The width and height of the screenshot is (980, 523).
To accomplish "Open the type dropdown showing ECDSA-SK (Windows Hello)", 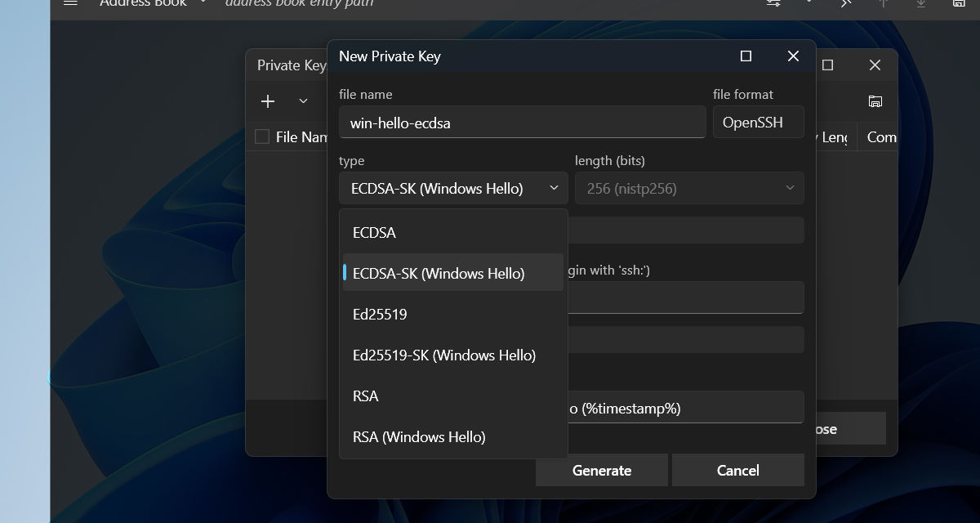I will pos(453,188).
